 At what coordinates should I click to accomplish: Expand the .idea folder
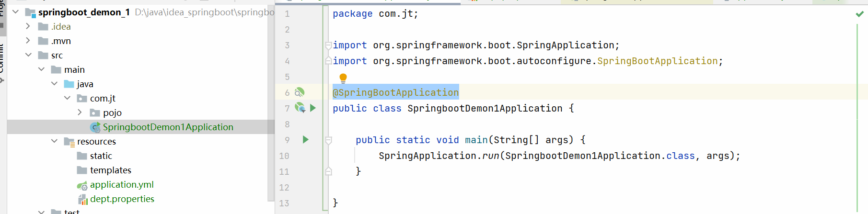(x=28, y=26)
